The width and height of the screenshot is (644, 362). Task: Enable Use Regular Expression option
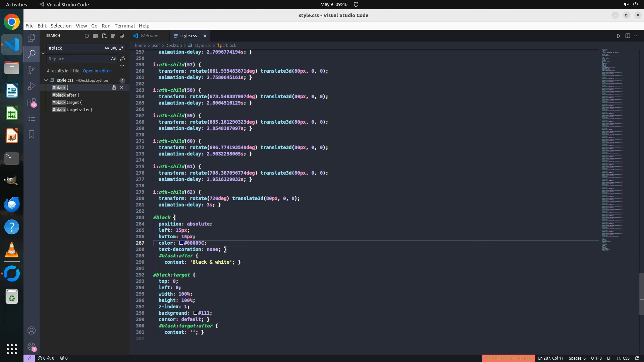[x=121, y=48]
